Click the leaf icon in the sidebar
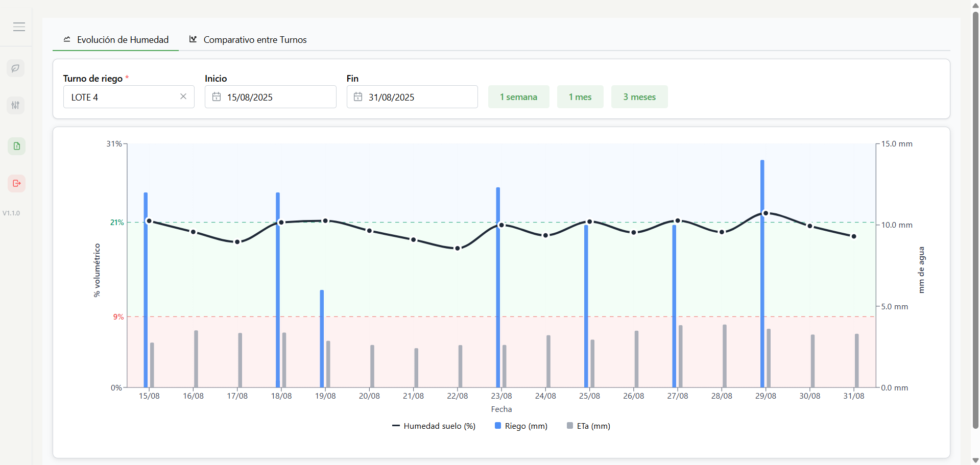Screen dimensions: 980x465 (x=16, y=68)
